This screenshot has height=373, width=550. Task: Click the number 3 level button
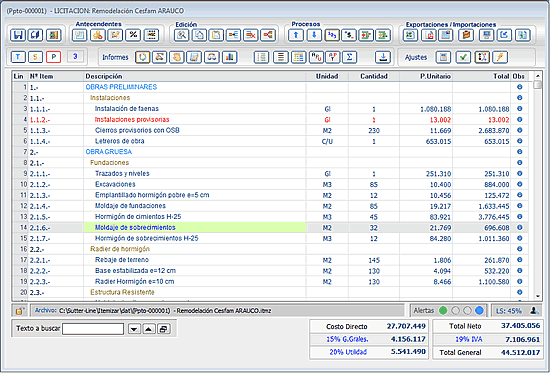click(x=75, y=56)
